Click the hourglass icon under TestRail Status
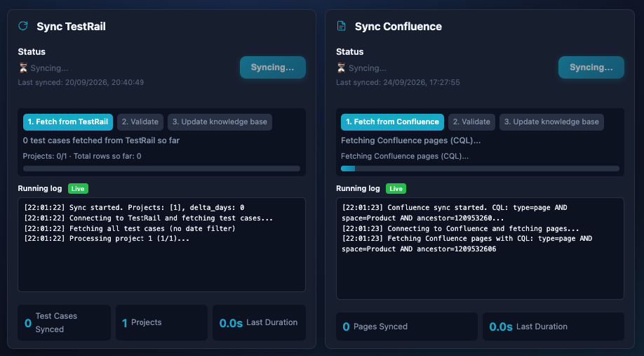 23,68
